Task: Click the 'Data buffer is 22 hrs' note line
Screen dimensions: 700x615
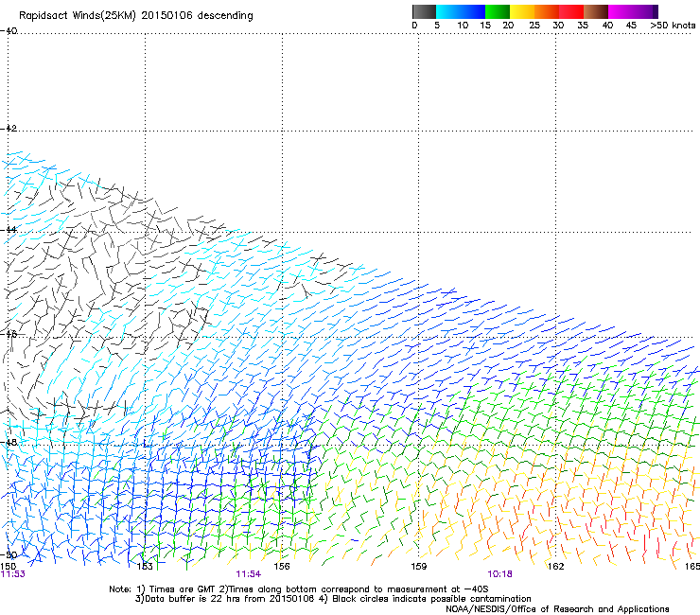Action: 333,599
